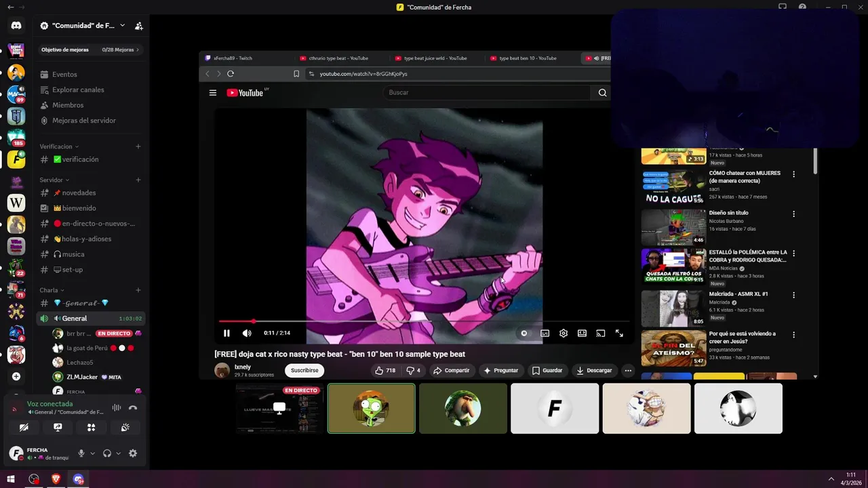
Task: Open the verificación text channel
Action: click(90, 159)
